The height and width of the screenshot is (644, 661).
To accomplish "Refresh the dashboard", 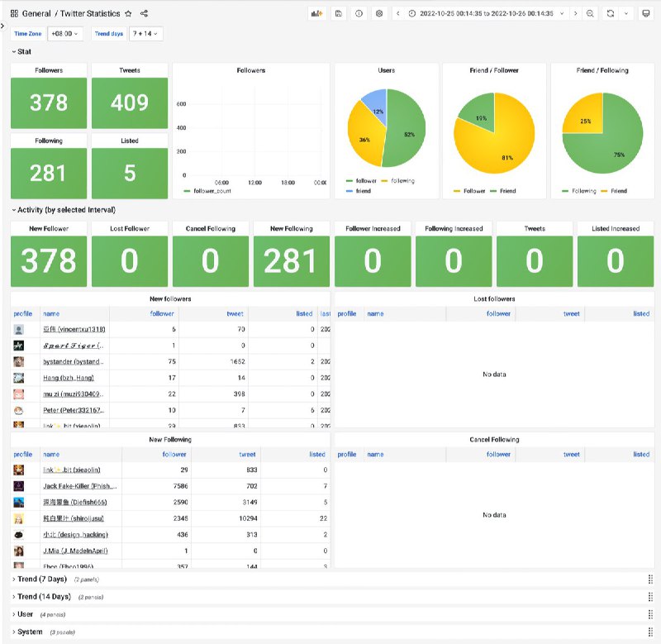I will (x=611, y=14).
